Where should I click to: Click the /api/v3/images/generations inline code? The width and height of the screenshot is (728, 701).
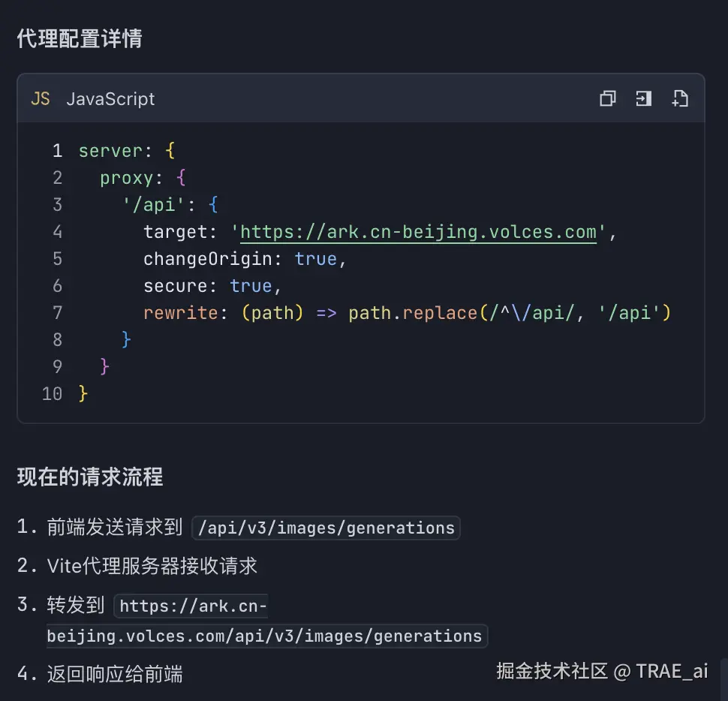tap(326, 528)
